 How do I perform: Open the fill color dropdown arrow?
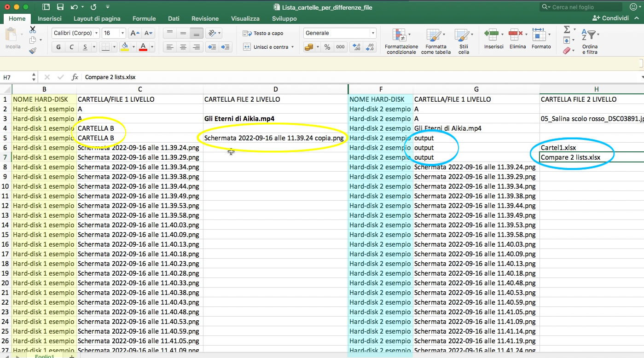pyautogui.click(x=133, y=47)
